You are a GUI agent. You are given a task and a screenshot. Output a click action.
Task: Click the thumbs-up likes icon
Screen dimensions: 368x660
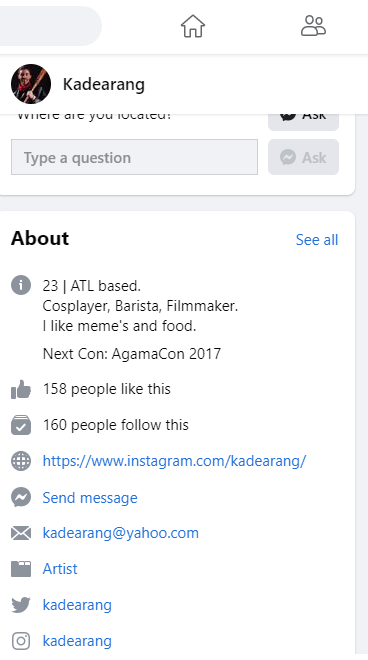[x=21, y=389]
